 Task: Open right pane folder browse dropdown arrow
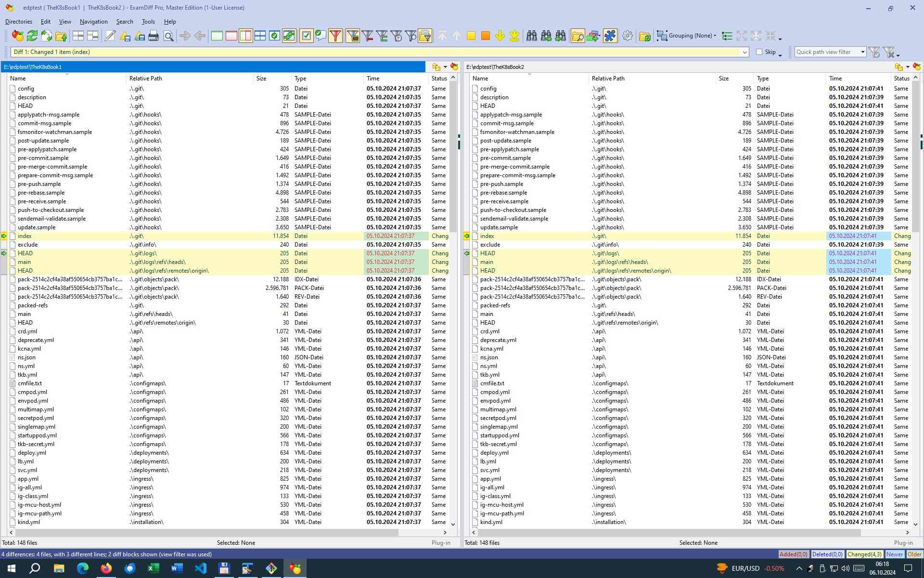tap(908, 67)
